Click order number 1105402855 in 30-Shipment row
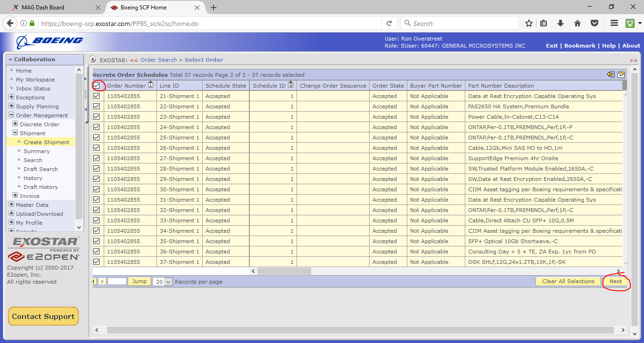 124,189
